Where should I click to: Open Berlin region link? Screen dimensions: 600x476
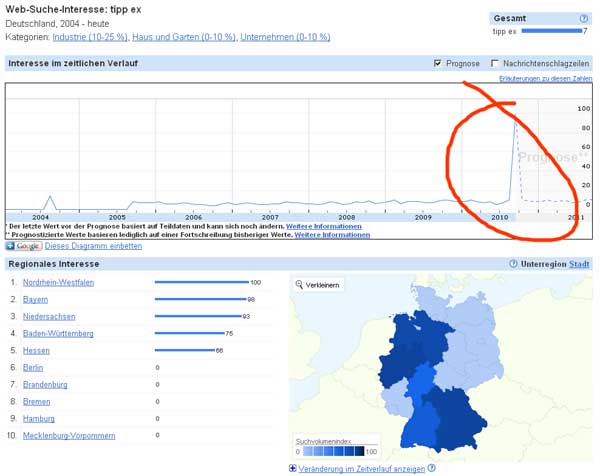(x=33, y=367)
